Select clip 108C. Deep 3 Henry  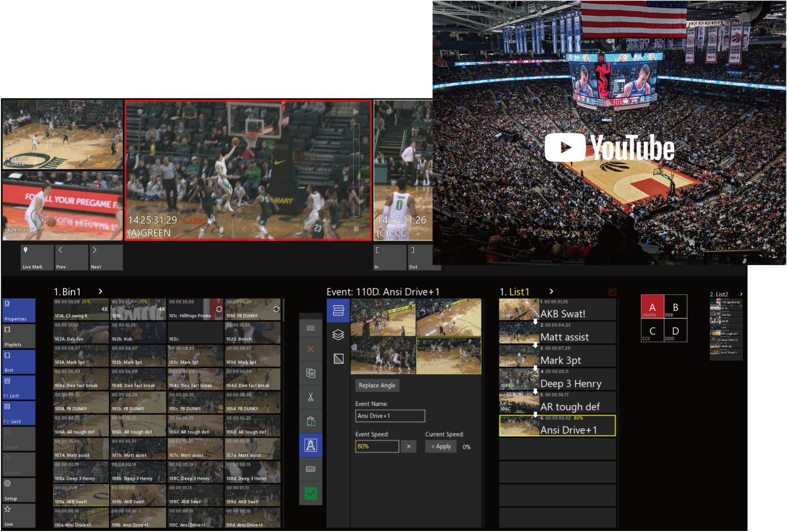tap(196, 472)
